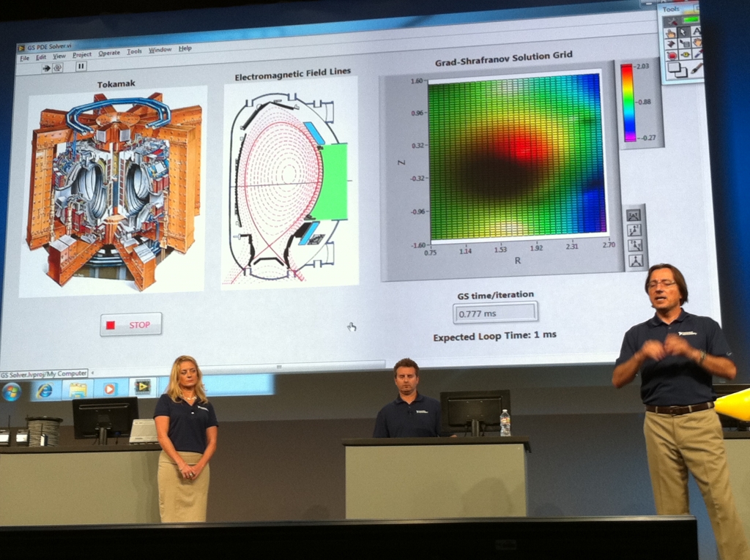
Task: Click the bottom graph view button beside the plot
Action: point(635,261)
